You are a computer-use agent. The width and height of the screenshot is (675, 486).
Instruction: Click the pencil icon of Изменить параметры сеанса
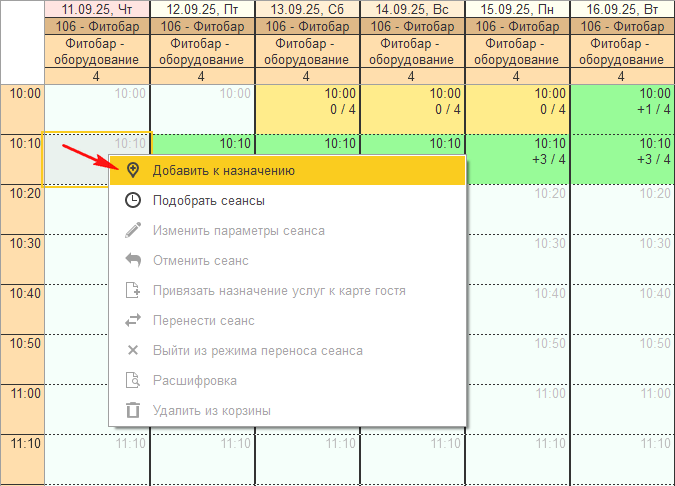click(x=133, y=230)
